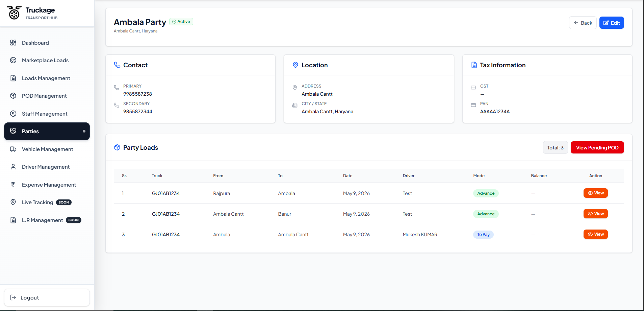
Task: Click the POD Management box icon
Action: 13,96
